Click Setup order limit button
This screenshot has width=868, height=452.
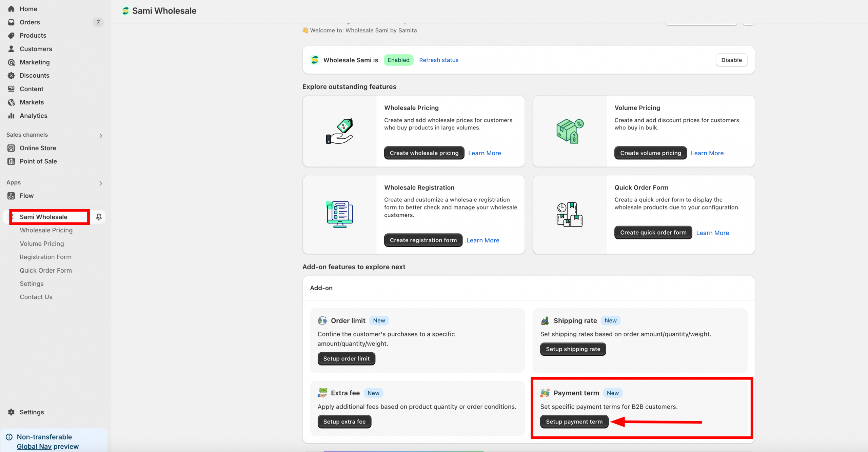pos(347,358)
